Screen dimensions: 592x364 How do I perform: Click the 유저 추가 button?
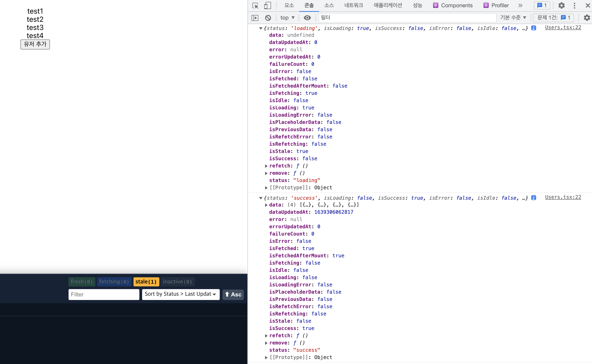[35, 44]
